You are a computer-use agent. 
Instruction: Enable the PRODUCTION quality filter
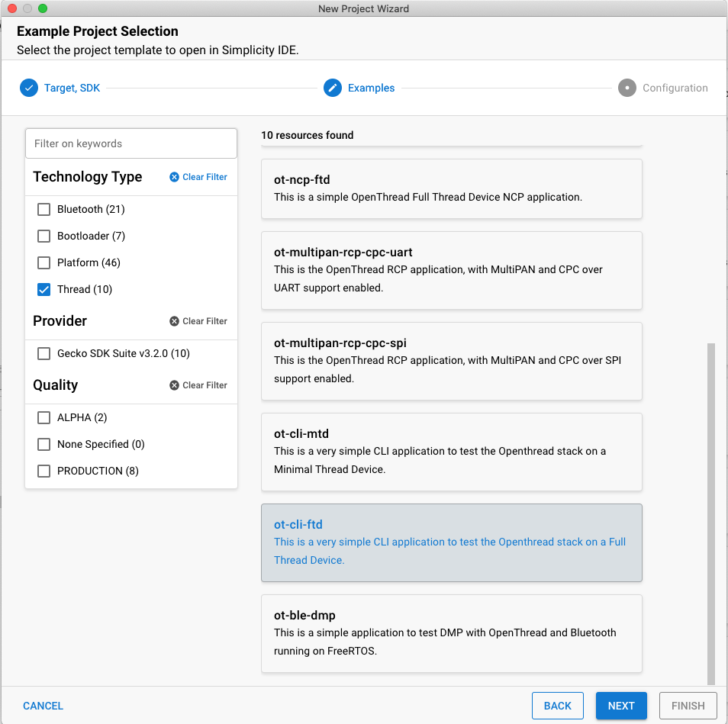(43, 471)
